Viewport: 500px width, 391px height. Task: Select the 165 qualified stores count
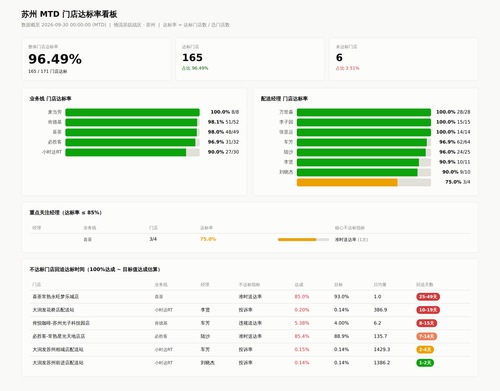point(192,58)
